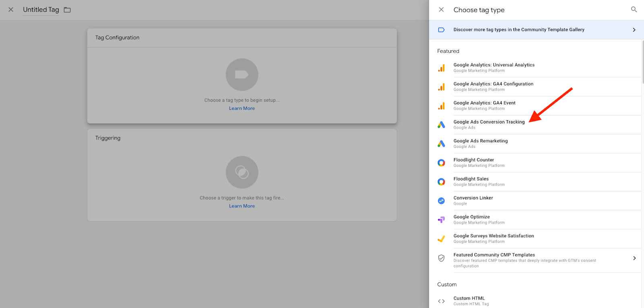
Task: Click the folder icon beside Untitled Tag
Action: [67, 10]
